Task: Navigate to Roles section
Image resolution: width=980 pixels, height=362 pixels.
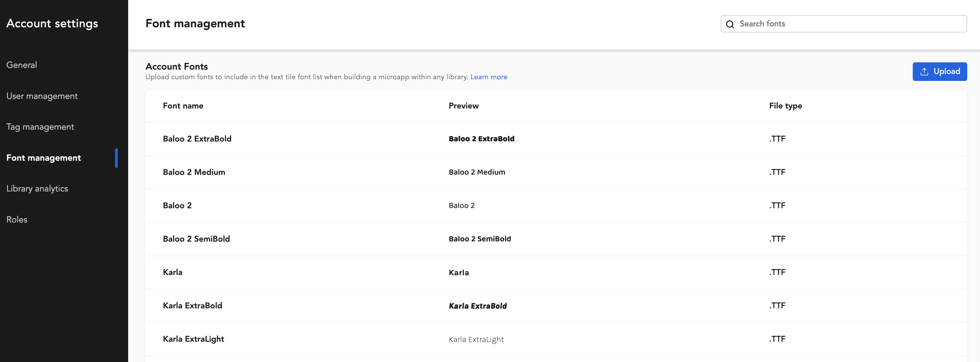Action: point(17,220)
